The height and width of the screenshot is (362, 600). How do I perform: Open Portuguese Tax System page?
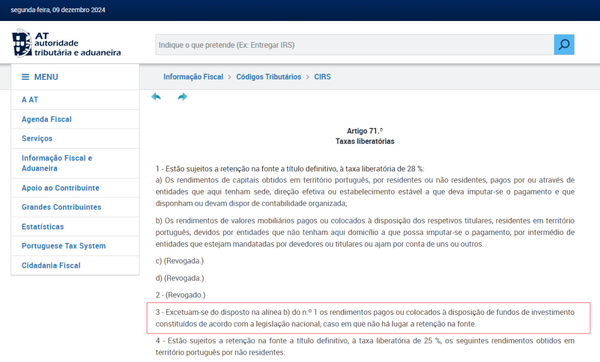(75, 246)
